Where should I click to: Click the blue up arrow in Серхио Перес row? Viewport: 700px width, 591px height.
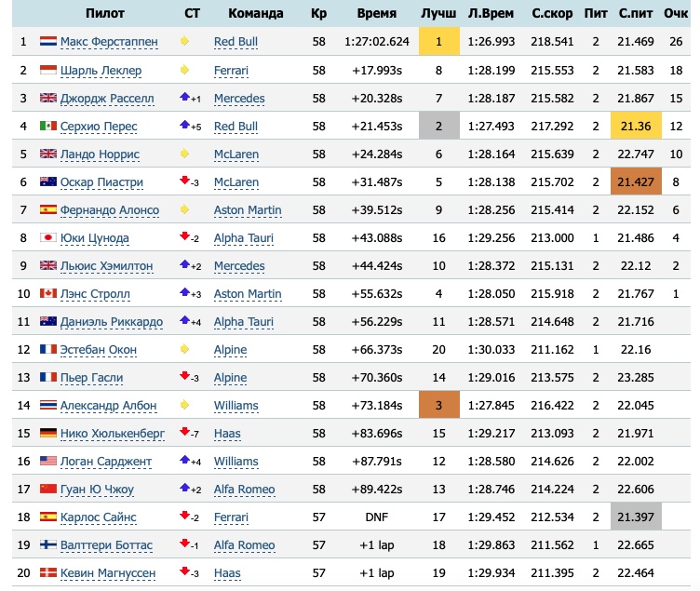[x=184, y=125]
